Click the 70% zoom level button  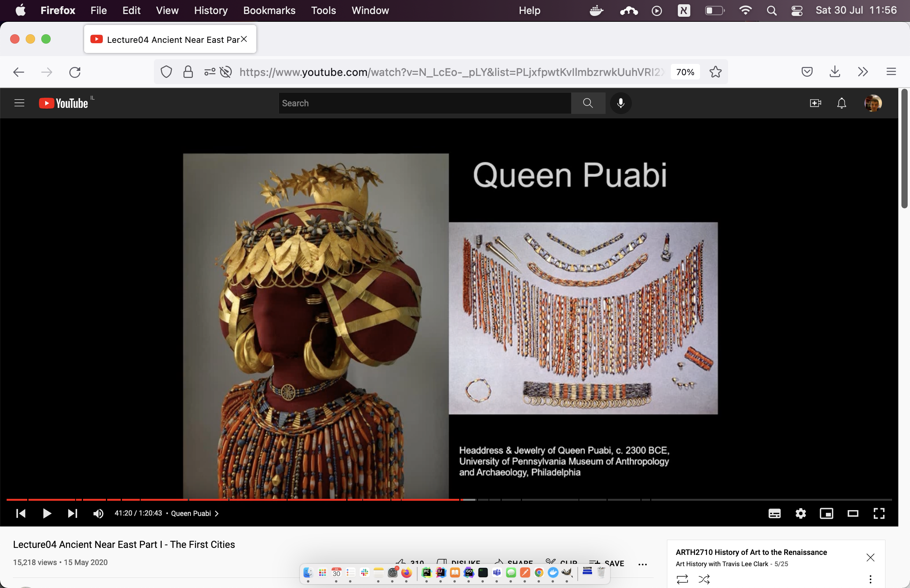685,72
